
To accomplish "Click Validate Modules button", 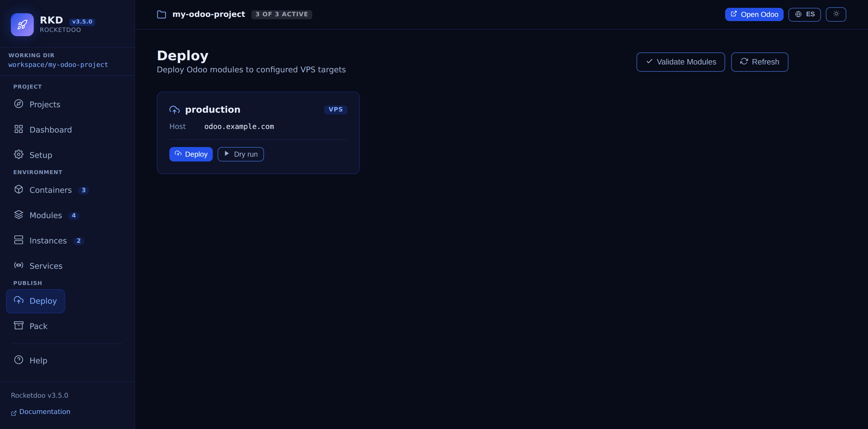I will pyautogui.click(x=681, y=62).
